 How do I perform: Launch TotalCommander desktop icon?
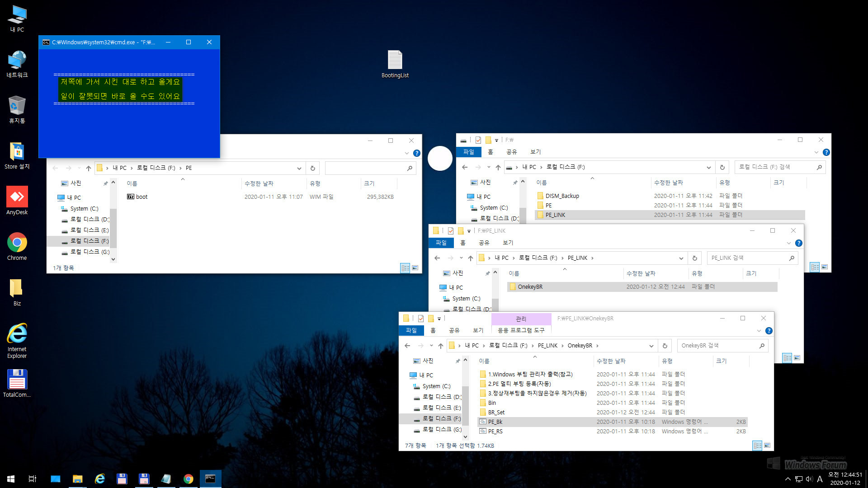17,384
